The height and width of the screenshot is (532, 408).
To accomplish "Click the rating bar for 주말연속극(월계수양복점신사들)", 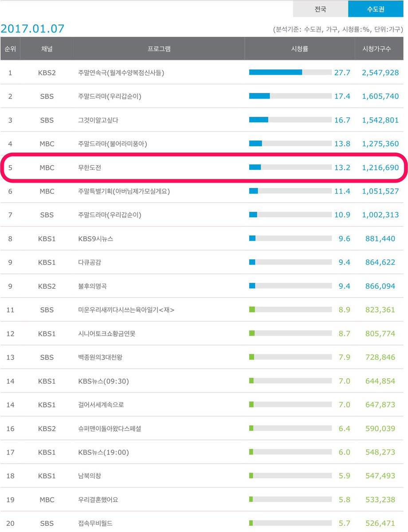I will click(290, 72).
